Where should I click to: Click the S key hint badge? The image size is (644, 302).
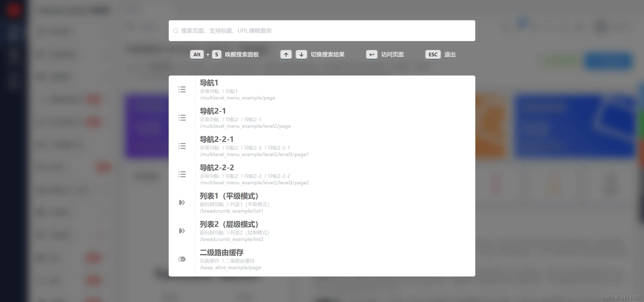[216, 55]
